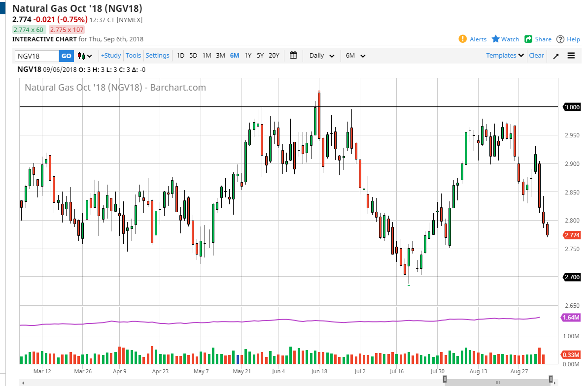The width and height of the screenshot is (588, 386).
Task: Expand the 6M period dropdown
Action: (355, 56)
